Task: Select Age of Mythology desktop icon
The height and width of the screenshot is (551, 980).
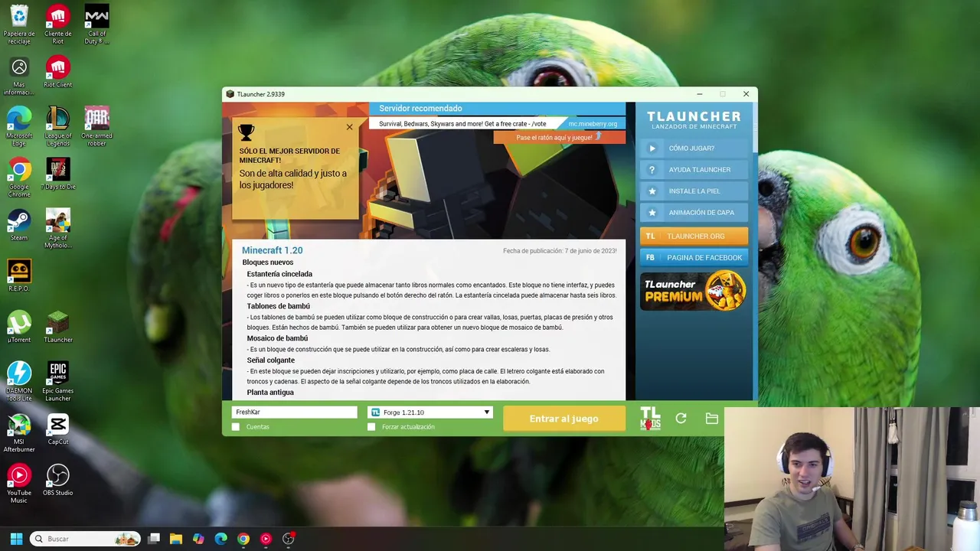Action: [x=58, y=228]
